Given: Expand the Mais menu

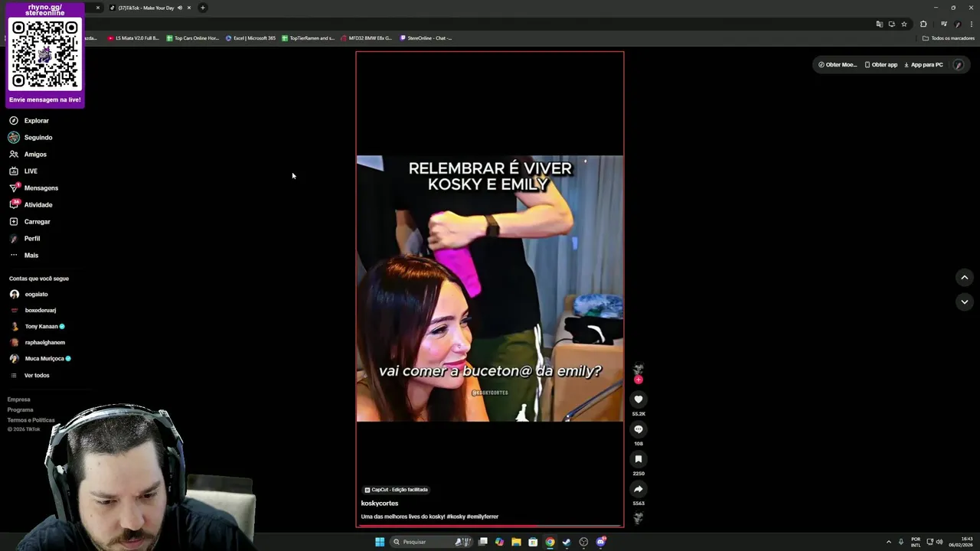Looking at the screenshot, I should click(x=24, y=256).
